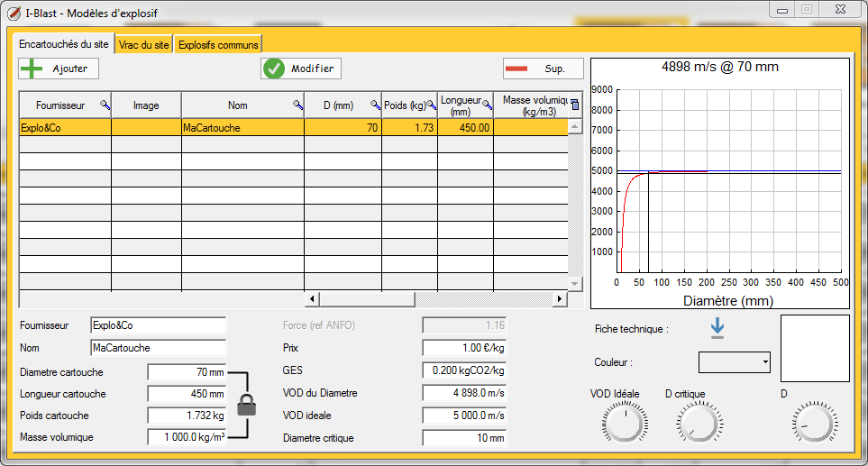This screenshot has height=466, width=868.
Task: Click the VOD du Diametre field
Action: 464,393
